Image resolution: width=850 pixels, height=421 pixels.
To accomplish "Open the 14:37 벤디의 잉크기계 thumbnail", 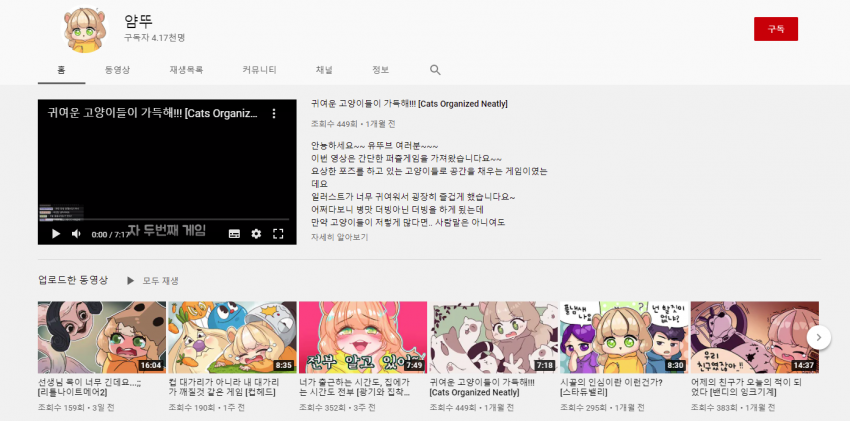I will pos(755,337).
